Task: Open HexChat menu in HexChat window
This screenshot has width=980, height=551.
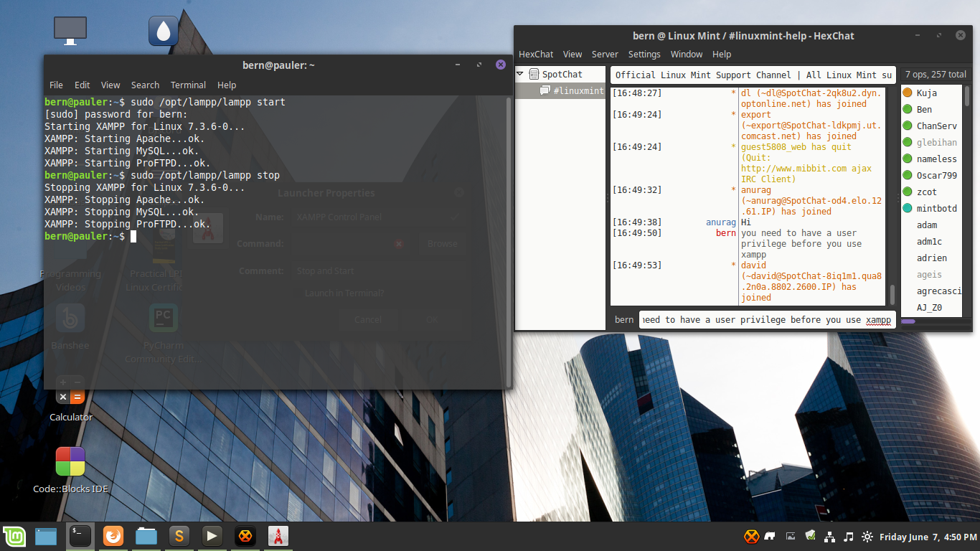Action: (536, 54)
